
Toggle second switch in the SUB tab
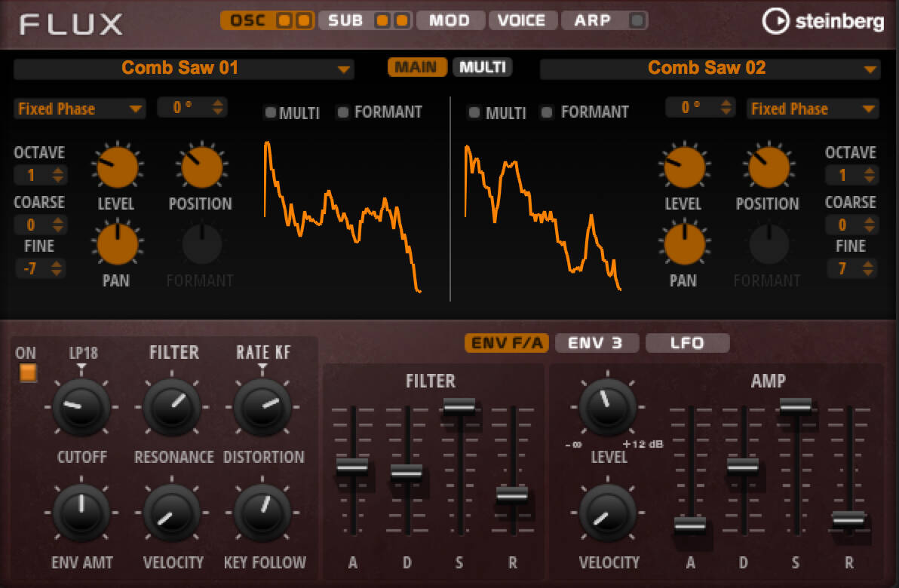402,20
